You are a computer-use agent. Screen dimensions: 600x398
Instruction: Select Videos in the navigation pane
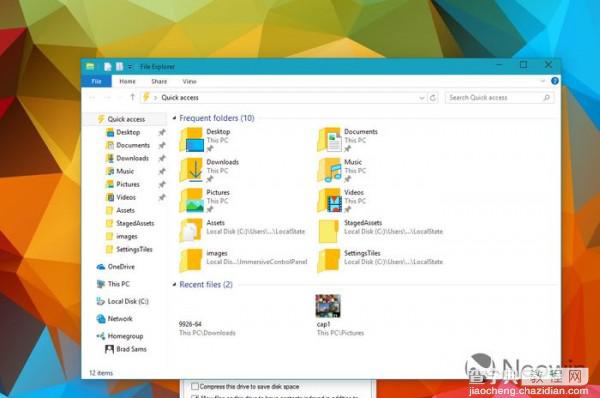coord(126,197)
